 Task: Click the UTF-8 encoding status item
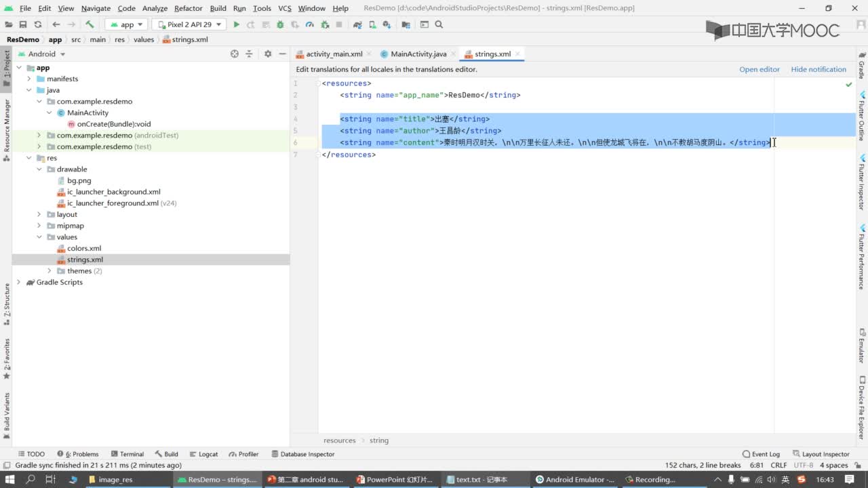[x=803, y=465]
